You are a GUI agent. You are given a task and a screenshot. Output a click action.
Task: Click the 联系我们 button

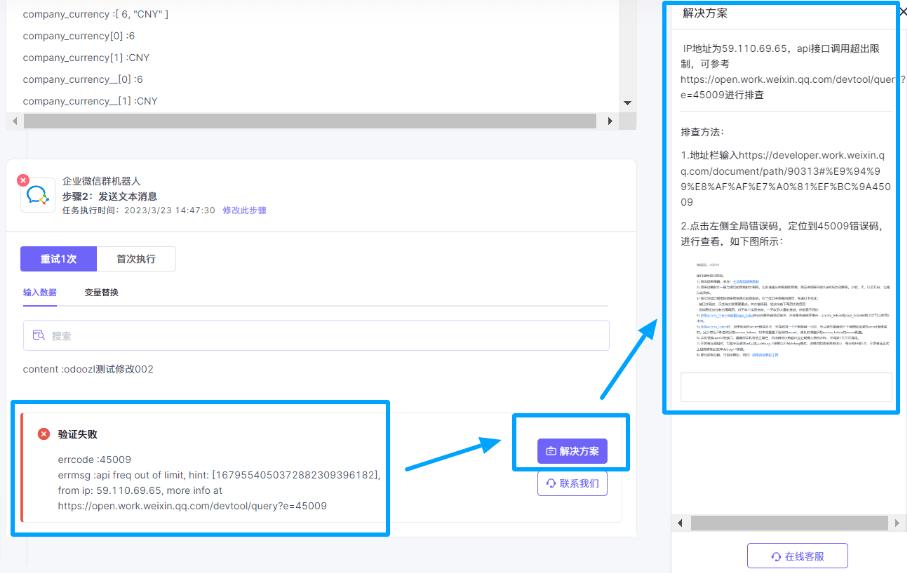point(572,483)
